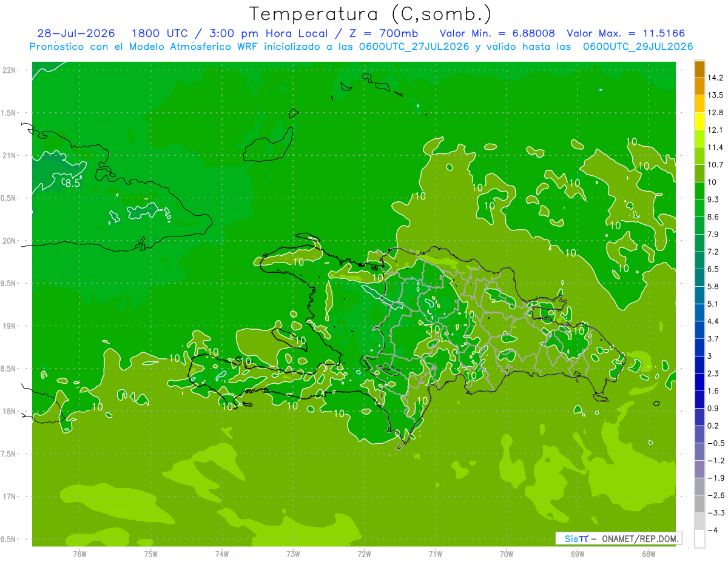728x562 pixels.
Task: Click the 74W longitude label
Action: click(x=222, y=554)
